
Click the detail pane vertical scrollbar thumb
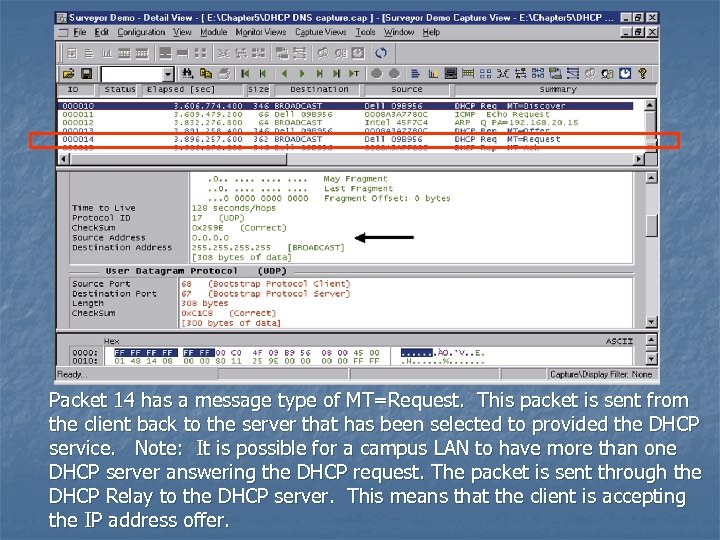click(651, 225)
